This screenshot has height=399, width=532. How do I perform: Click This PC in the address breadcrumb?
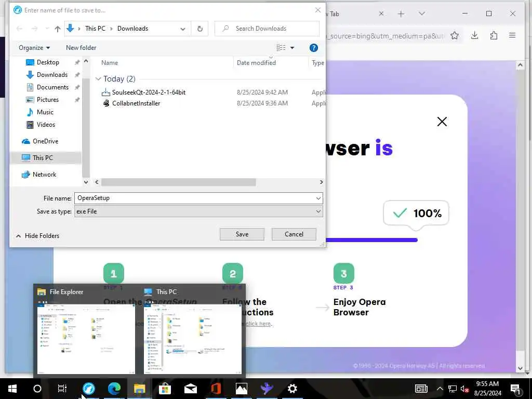(95, 29)
